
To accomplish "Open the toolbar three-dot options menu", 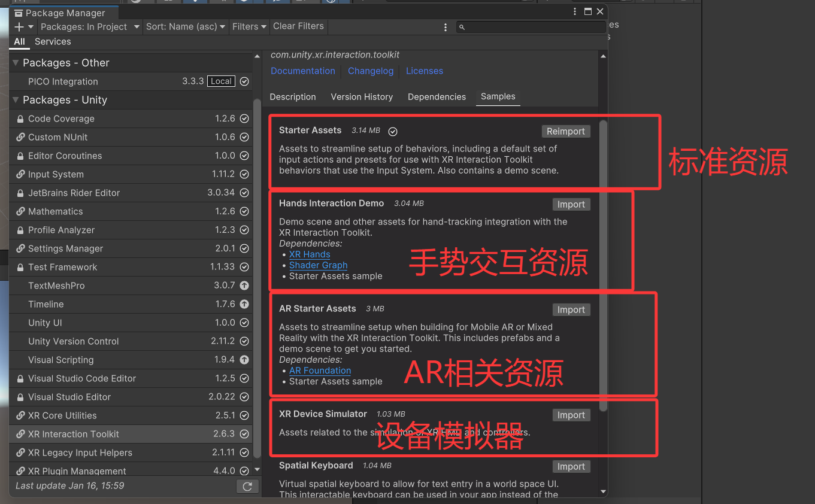I will click(x=446, y=27).
